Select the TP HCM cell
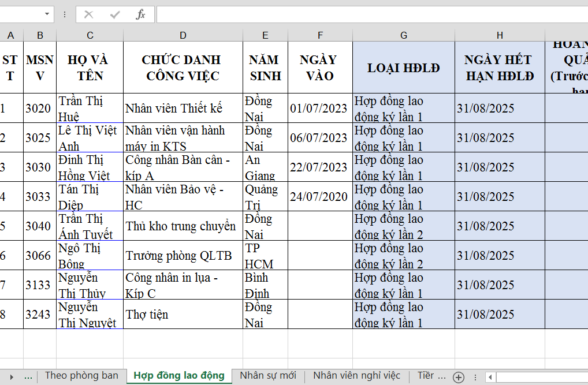 pyautogui.click(x=265, y=255)
